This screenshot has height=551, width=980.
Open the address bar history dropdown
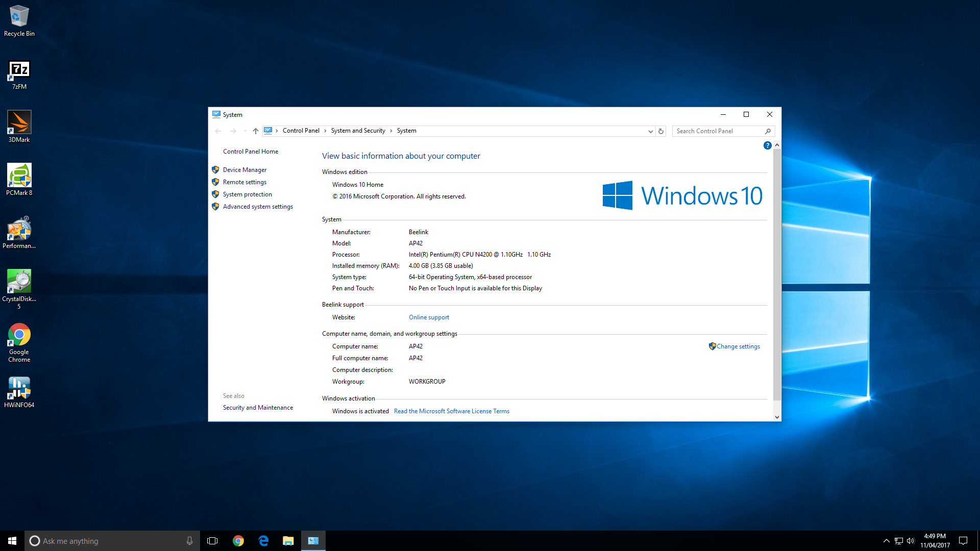(x=650, y=131)
